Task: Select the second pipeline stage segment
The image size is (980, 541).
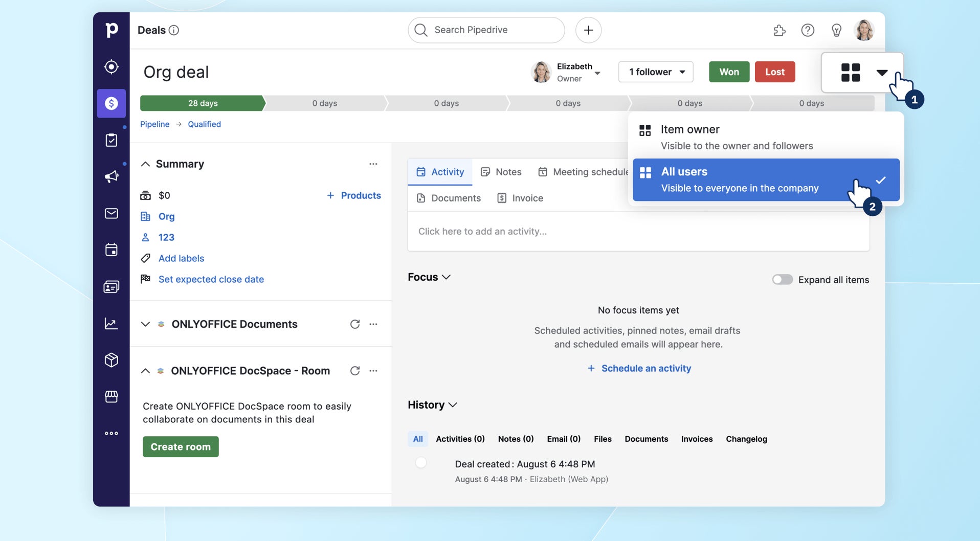Action: (x=325, y=103)
